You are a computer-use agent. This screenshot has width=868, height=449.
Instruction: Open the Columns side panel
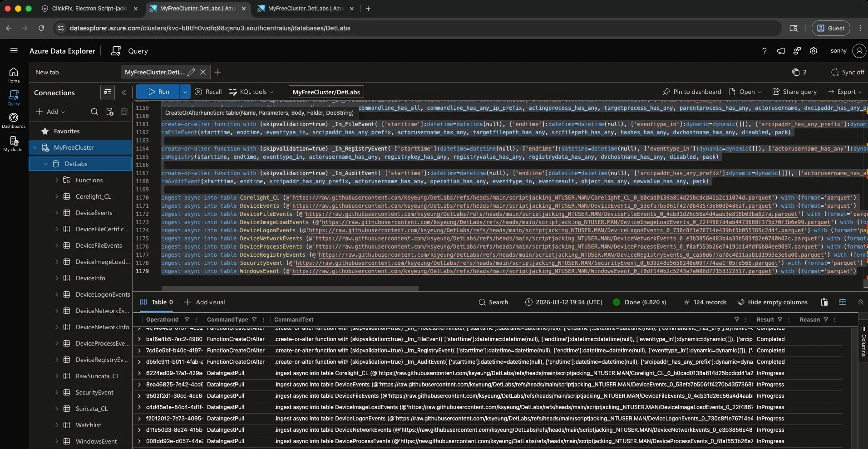[863, 341]
